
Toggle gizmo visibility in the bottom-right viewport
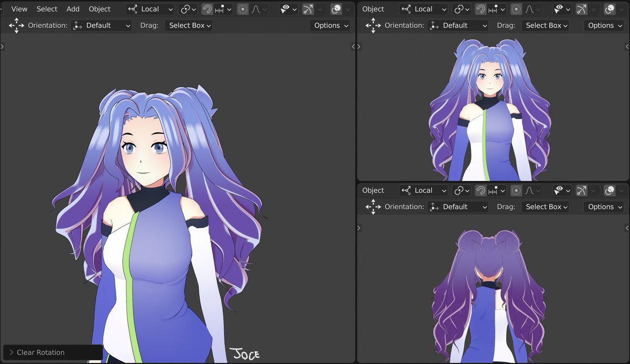click(560, 190)
